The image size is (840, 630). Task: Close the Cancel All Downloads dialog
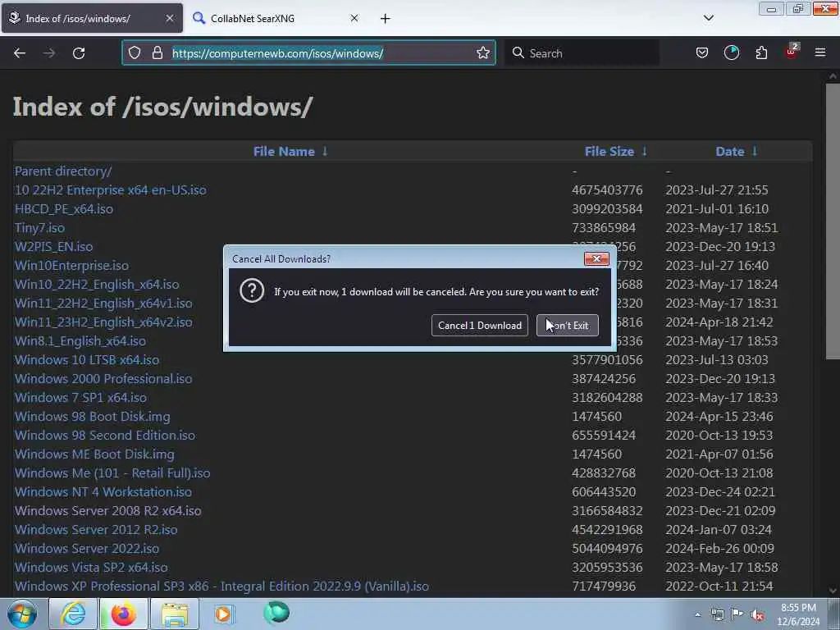click(x=596, y=258)
